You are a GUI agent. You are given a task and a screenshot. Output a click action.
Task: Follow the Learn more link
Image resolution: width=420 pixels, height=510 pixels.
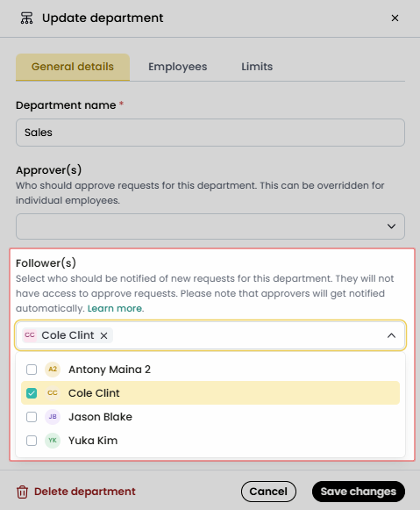click(115, 308)
